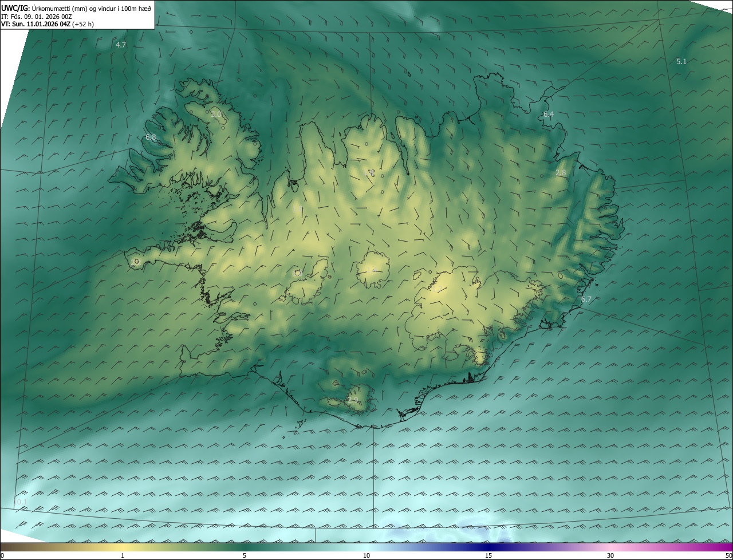733x560 pixels.
Task: Click the precipitation value 6.7 on the map
Action: click(586, 299)
